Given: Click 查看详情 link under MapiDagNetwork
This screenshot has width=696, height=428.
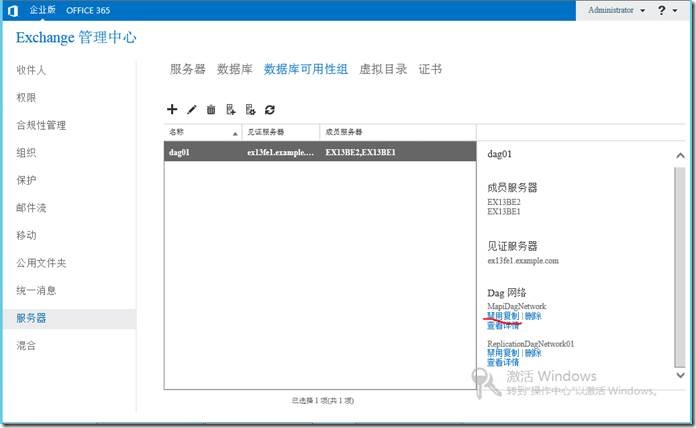Looking at the screenshot, I should coord(503,325).
